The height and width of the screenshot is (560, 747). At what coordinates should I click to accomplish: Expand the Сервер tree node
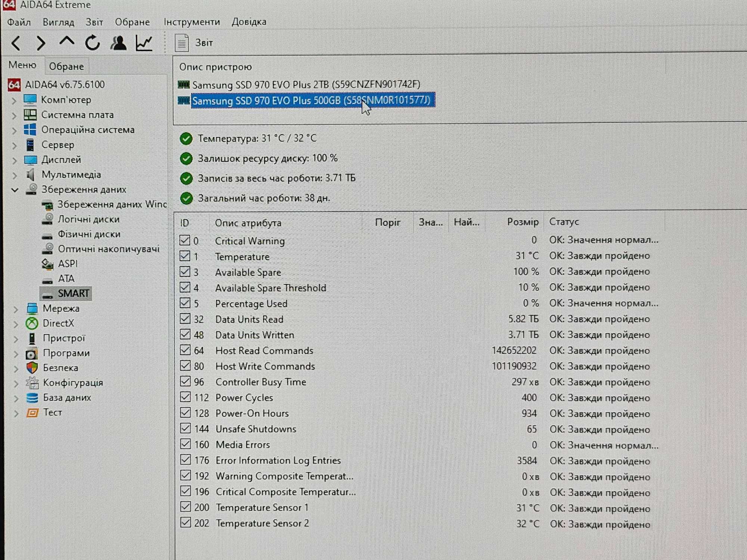click(14, 146)
